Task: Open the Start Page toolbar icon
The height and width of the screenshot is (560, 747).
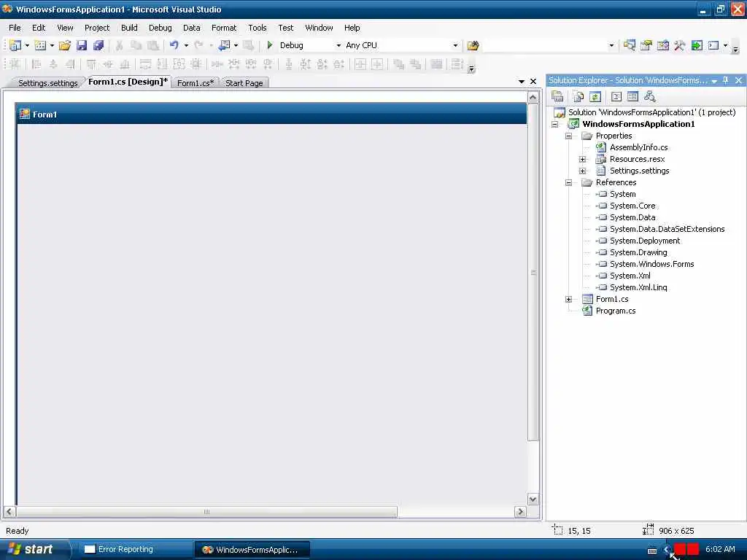Action: [697, 45]
